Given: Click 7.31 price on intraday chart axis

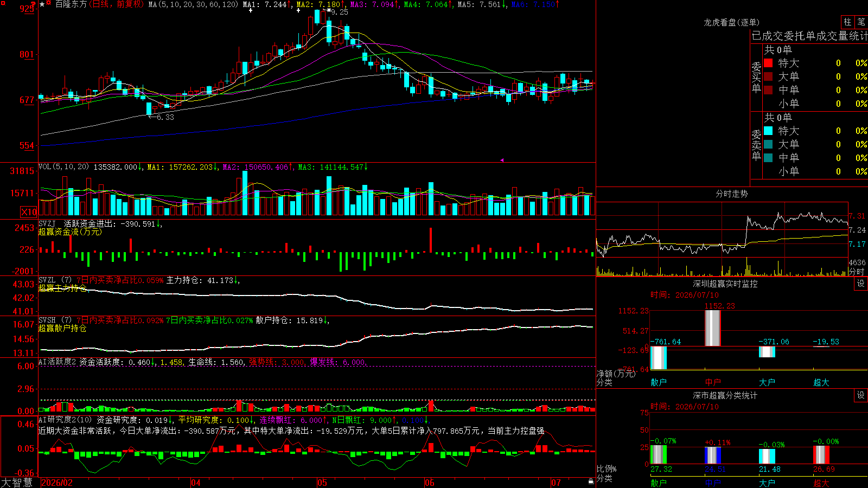Looking at the screenshot, I should (x=857, y=216).
